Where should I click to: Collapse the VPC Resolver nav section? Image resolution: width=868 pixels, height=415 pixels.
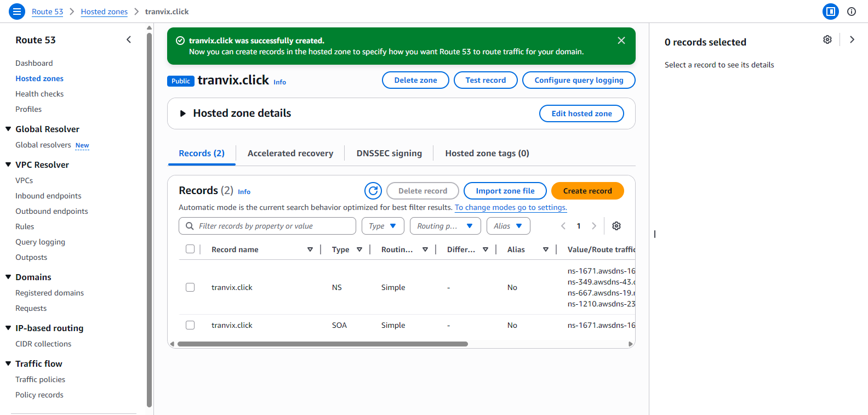point(8,164)
